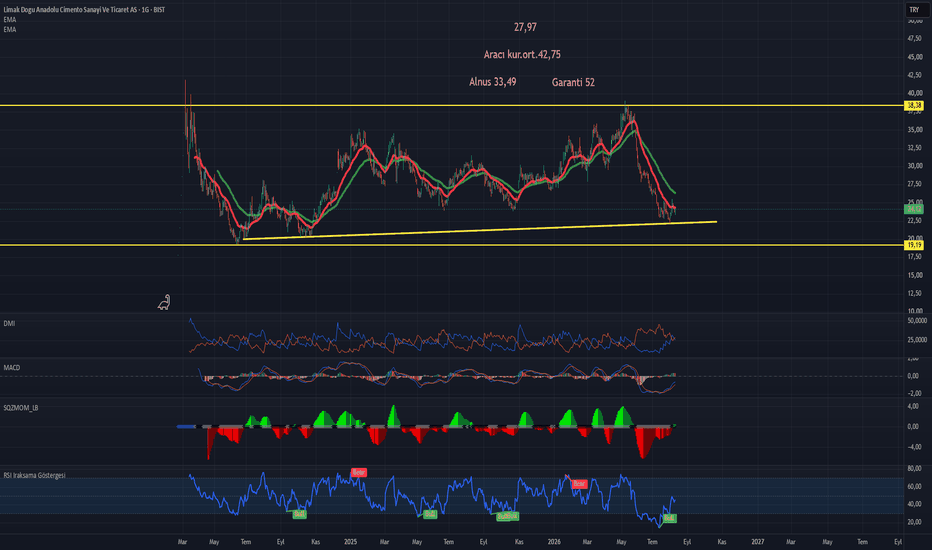Click 25,0000 on the DMI scale

point(917,340)
